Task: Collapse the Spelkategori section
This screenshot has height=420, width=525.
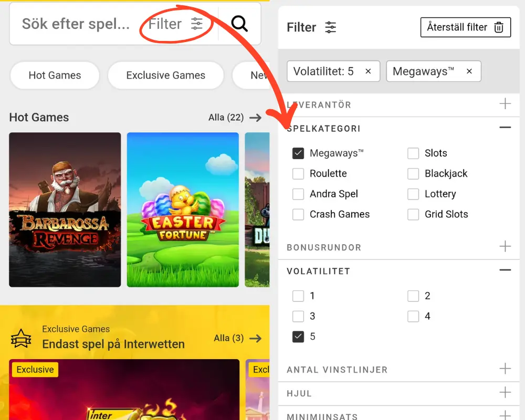Action: (505, 127)
